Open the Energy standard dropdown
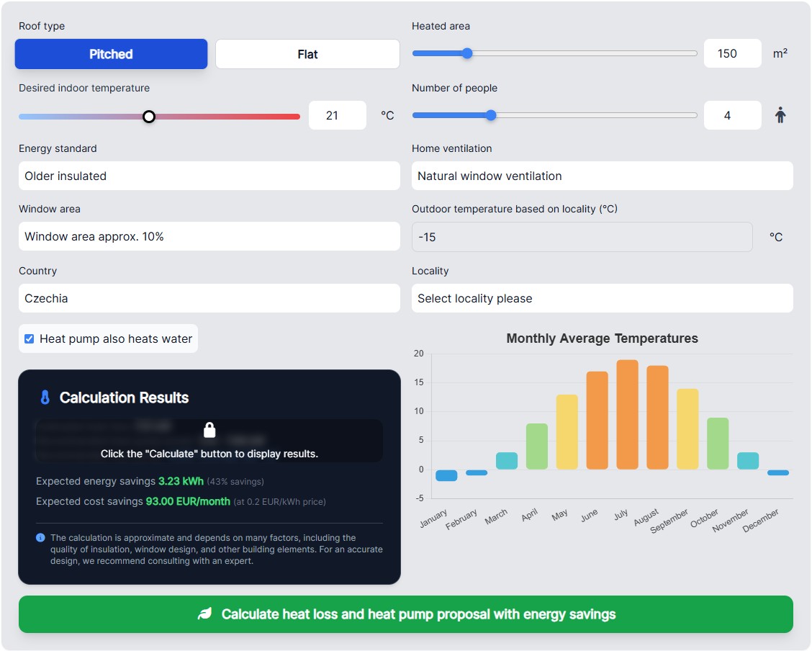 pyautogui.click(x=209, y=176)
